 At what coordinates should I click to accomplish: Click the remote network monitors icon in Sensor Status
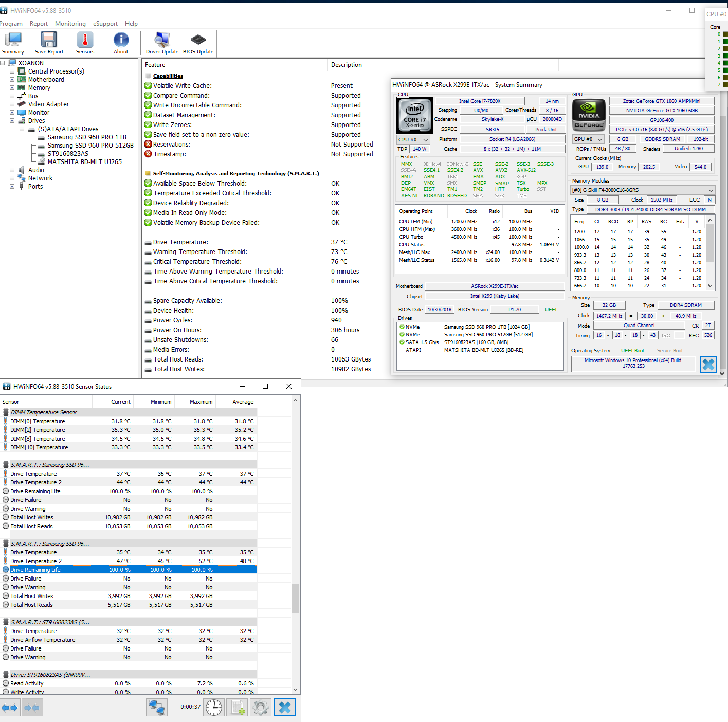[x=157, y=708]
